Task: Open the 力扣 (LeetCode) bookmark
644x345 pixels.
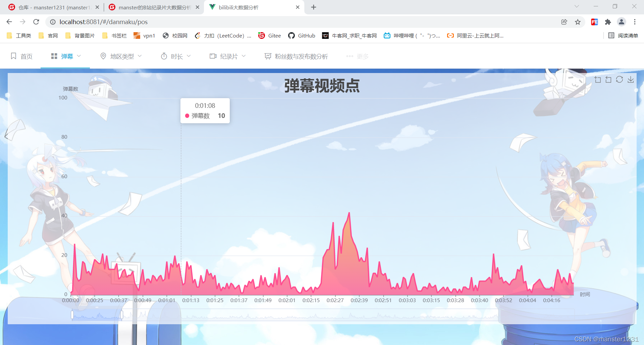Action: click(x=223, y=36)
